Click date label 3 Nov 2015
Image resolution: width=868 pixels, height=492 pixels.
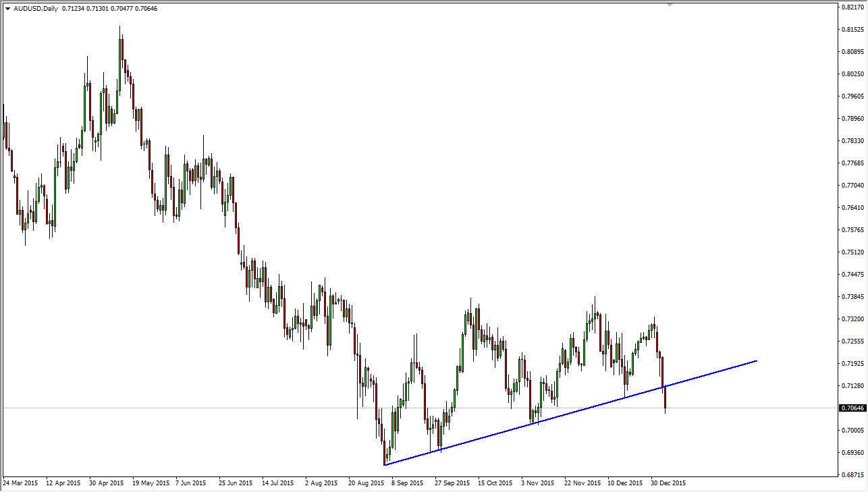(538, 483)
